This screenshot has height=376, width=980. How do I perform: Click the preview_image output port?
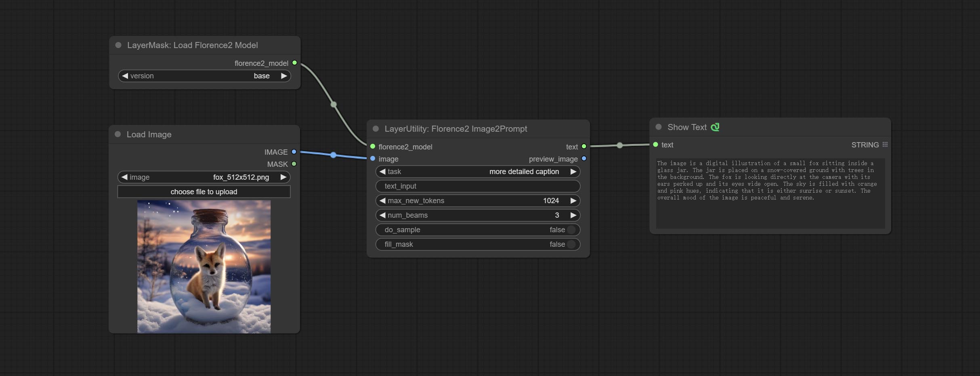(584, 159)
